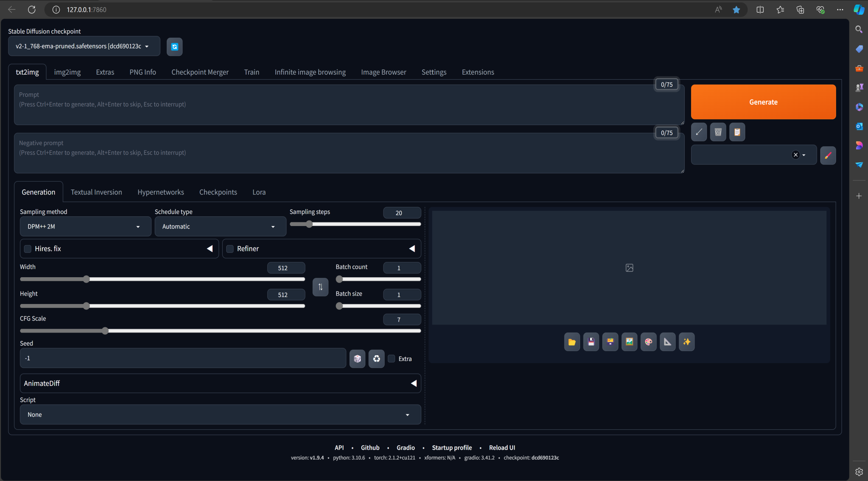Clear prompt using the trash can icon

pos(718,132)
